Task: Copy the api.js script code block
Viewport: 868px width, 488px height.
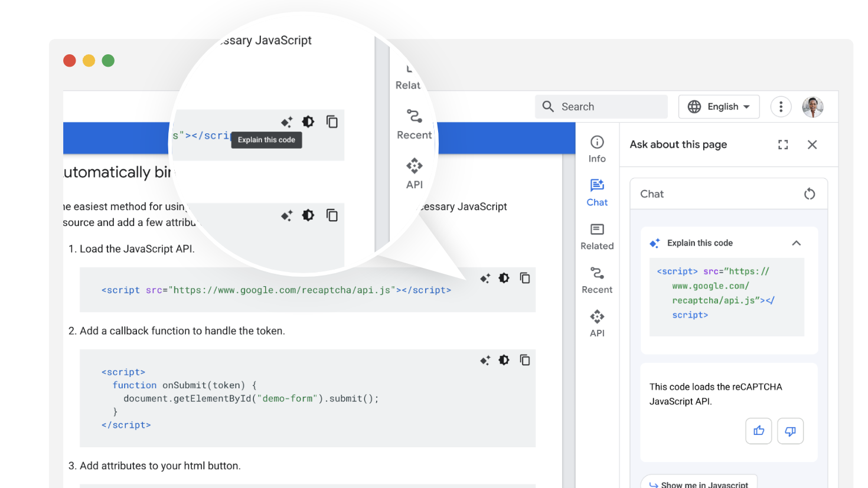Action: tap(524, 278)
